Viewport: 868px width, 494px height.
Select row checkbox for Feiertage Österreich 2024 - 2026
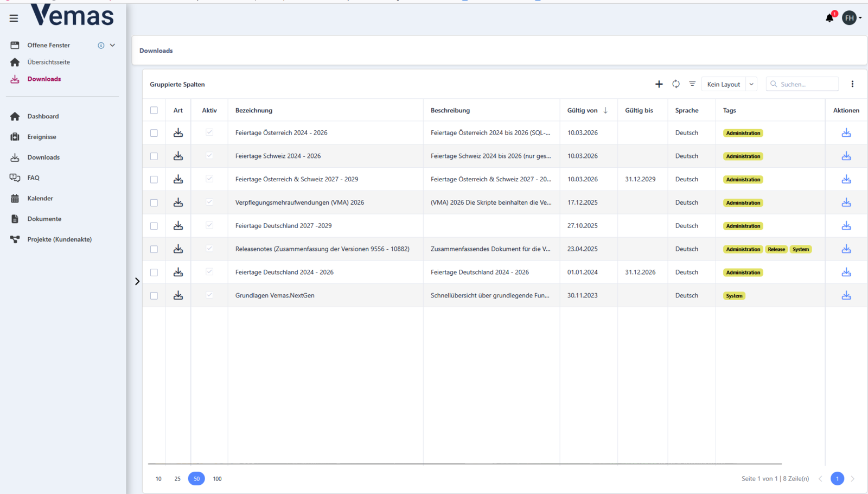tap(154, 133)
